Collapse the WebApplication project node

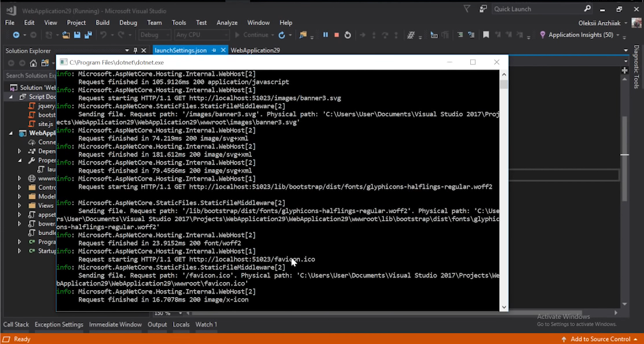click(10, 133)
